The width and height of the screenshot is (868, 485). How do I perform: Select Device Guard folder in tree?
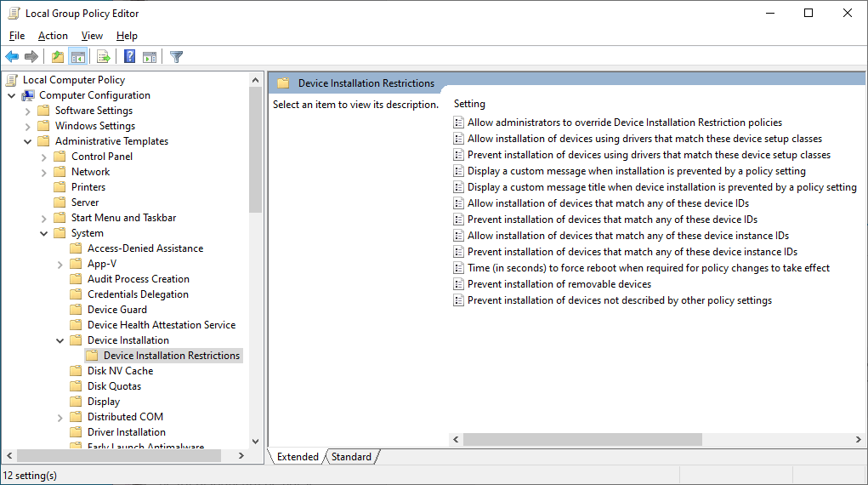[116, 310]
